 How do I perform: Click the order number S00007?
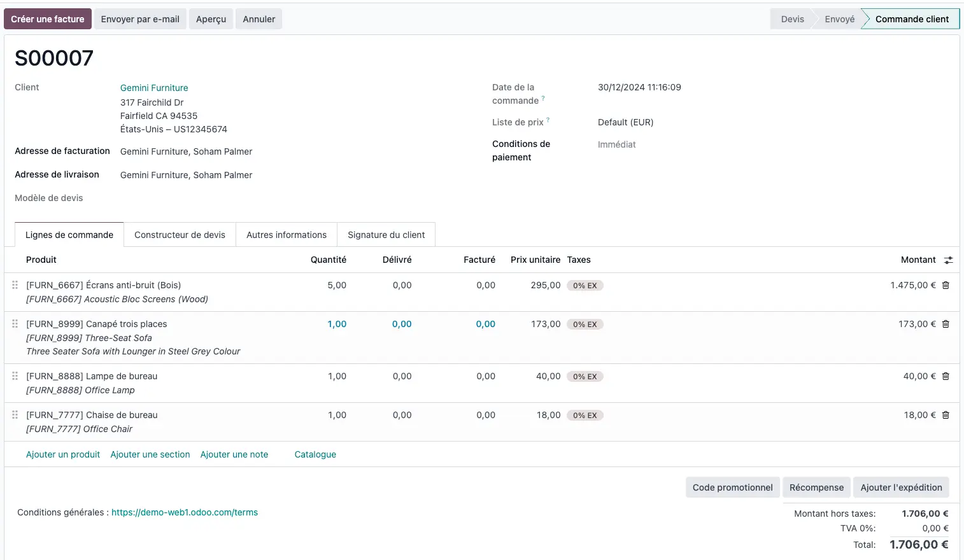click(x=54, y=58)
